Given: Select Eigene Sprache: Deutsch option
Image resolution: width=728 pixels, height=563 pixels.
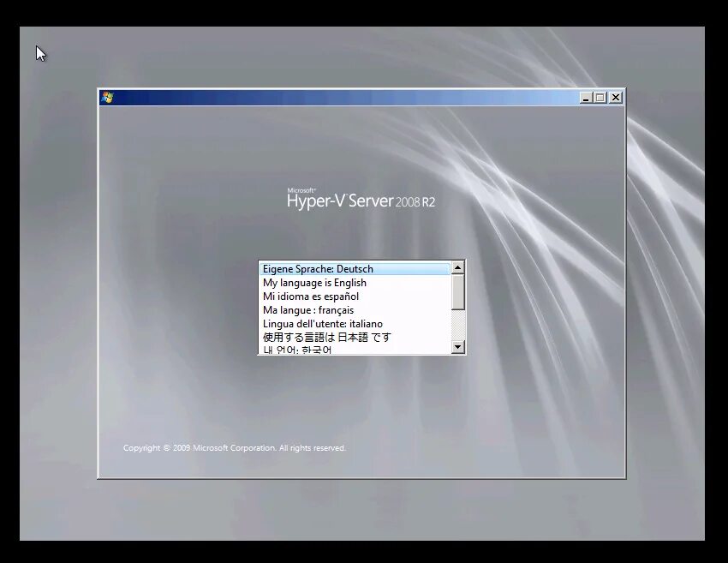Looking at the screenshot, I should pyautogui.click(x=355, y=269).
